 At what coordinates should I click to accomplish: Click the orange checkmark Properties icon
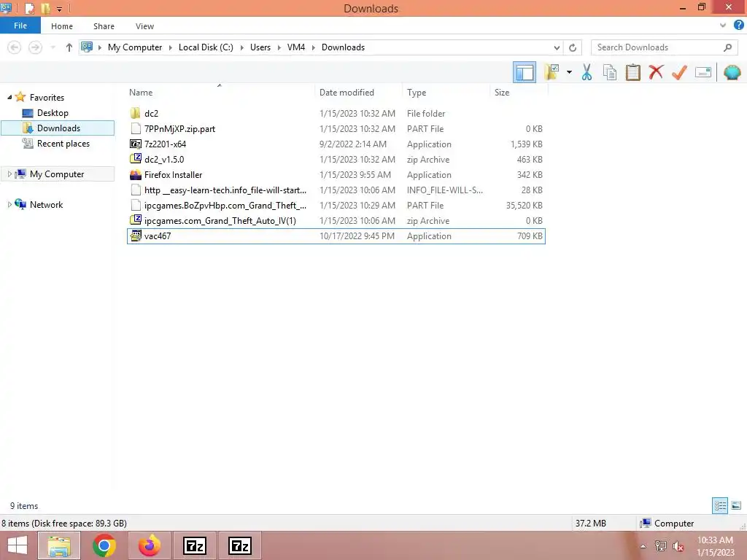point(679,72)
